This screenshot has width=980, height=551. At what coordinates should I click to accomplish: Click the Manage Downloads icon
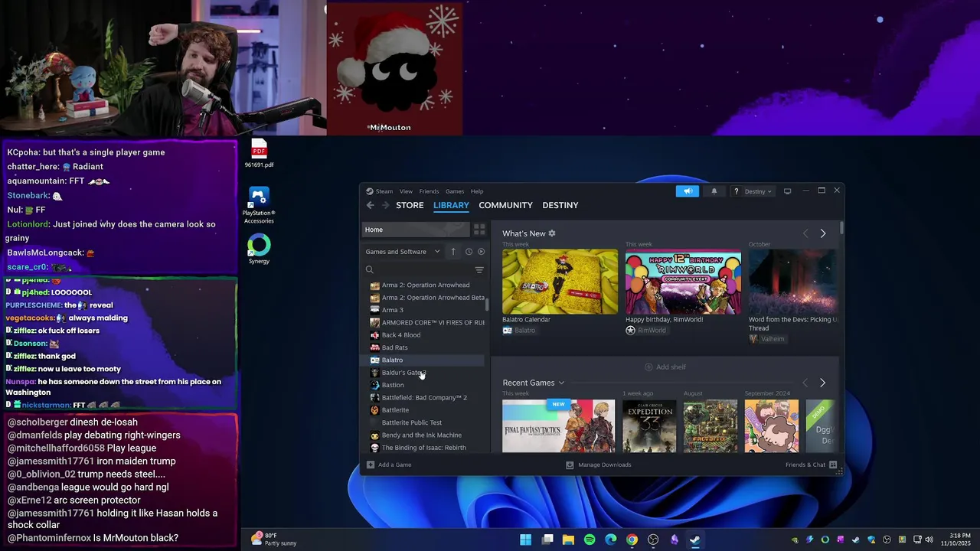click(570, 465)
